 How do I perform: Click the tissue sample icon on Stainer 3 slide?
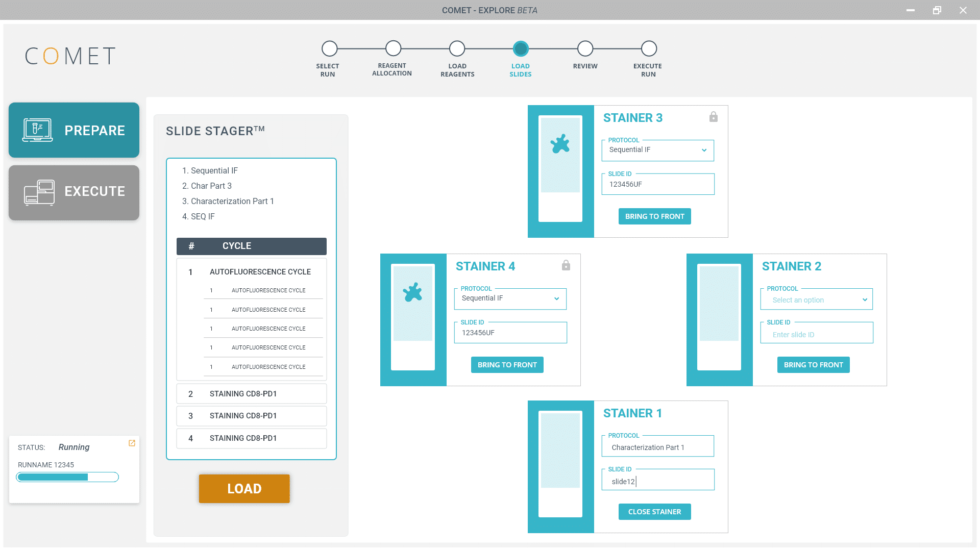click(560, 144)
